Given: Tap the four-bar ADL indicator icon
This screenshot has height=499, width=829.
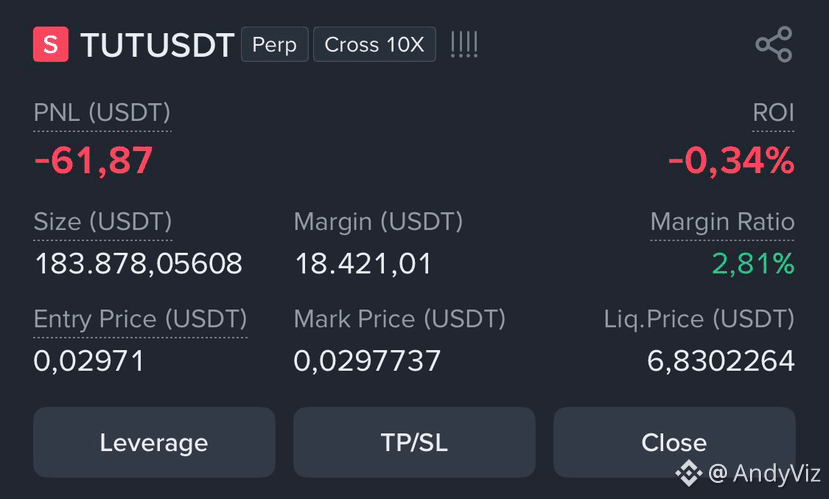Looking at the screenshot, I should (464, 44).
